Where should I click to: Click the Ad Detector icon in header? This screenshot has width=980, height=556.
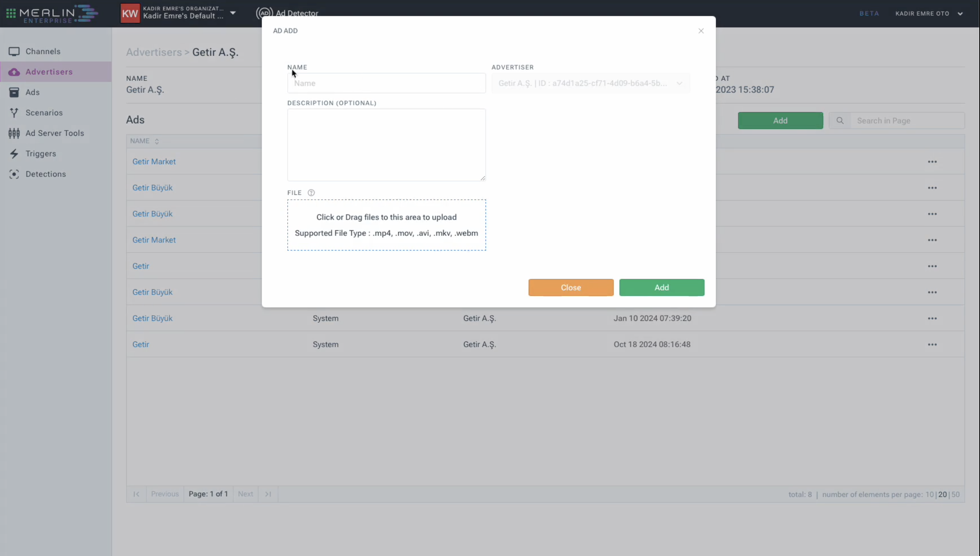(264, 14)
